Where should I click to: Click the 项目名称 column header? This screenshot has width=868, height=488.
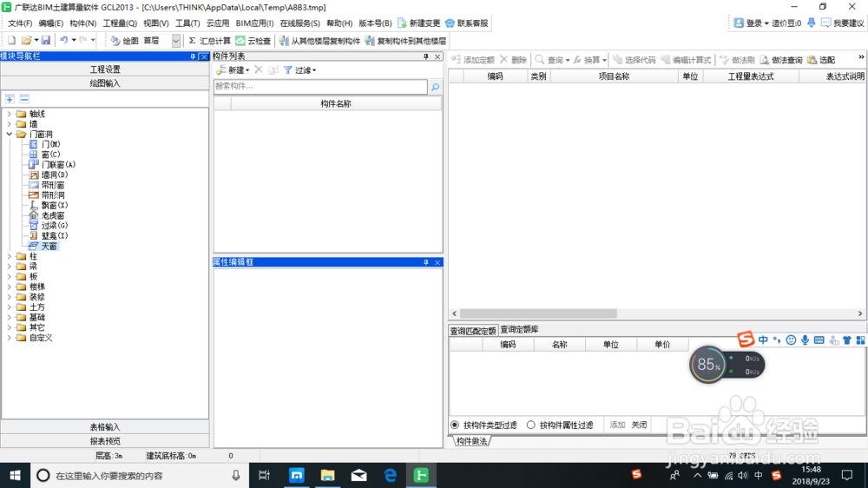coord(614,76)
